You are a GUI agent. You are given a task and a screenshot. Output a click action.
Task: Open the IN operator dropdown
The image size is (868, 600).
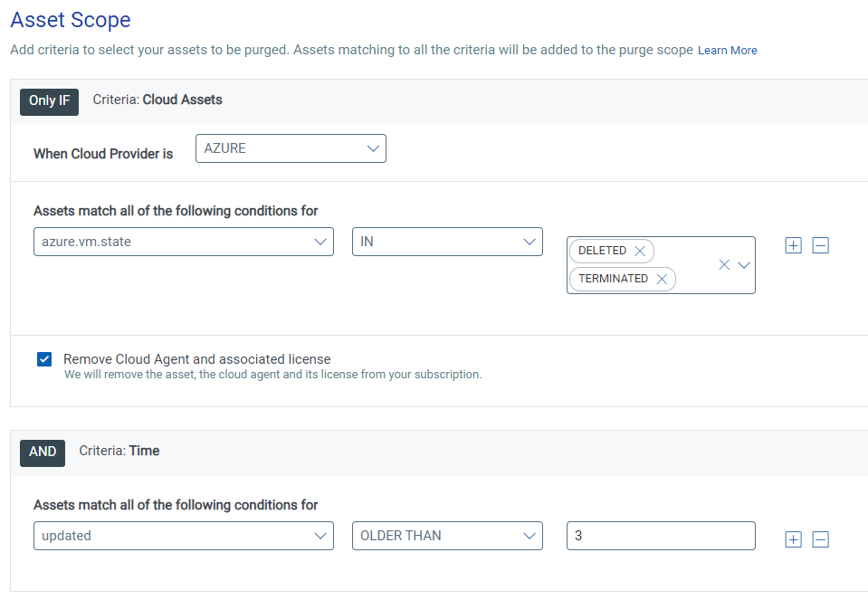pyautogui.click(x=447, y=242)
